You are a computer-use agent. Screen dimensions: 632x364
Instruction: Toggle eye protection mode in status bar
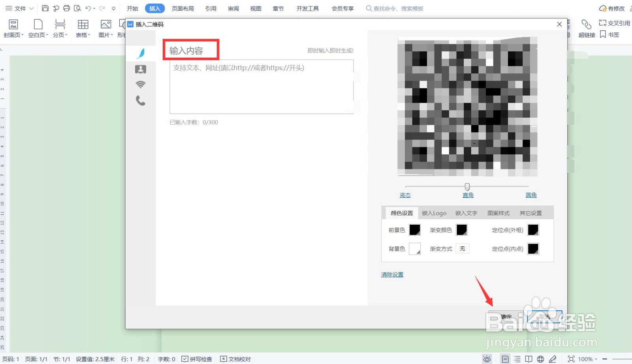(487, 359)
